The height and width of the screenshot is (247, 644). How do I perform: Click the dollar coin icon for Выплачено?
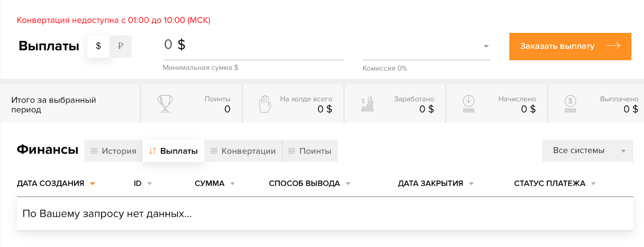point(570,104)
